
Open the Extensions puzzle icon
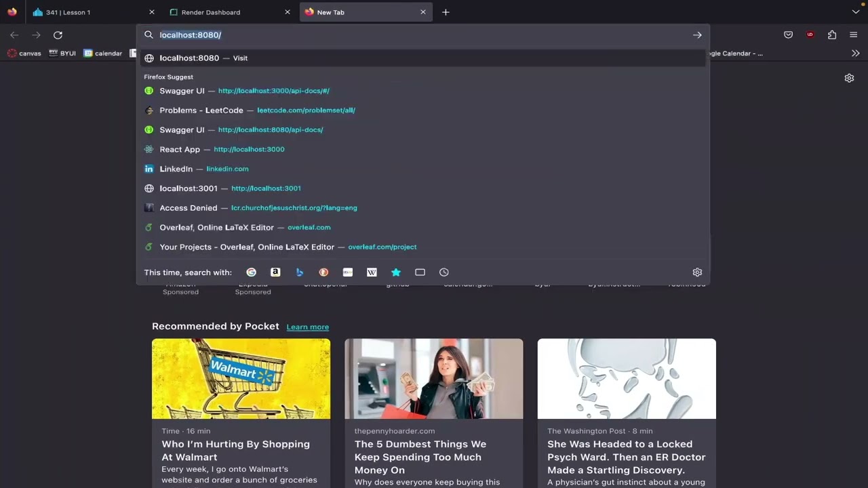[x=832, y=35]
